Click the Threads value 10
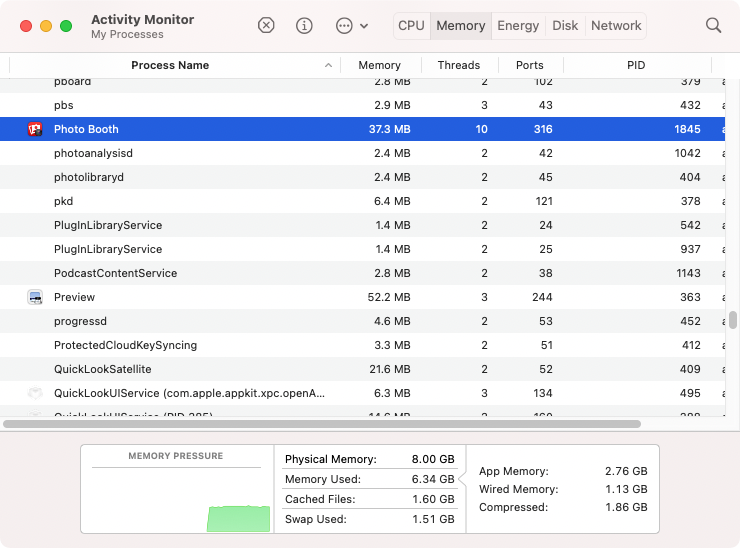Screen dimensions: 740x548 [x=481, y=129]
